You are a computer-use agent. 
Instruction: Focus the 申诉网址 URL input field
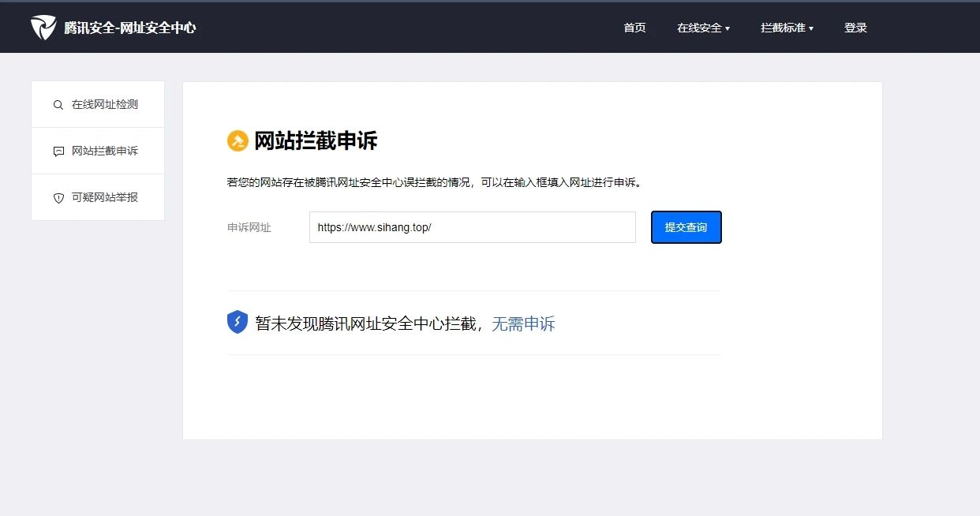click(473, 227)
